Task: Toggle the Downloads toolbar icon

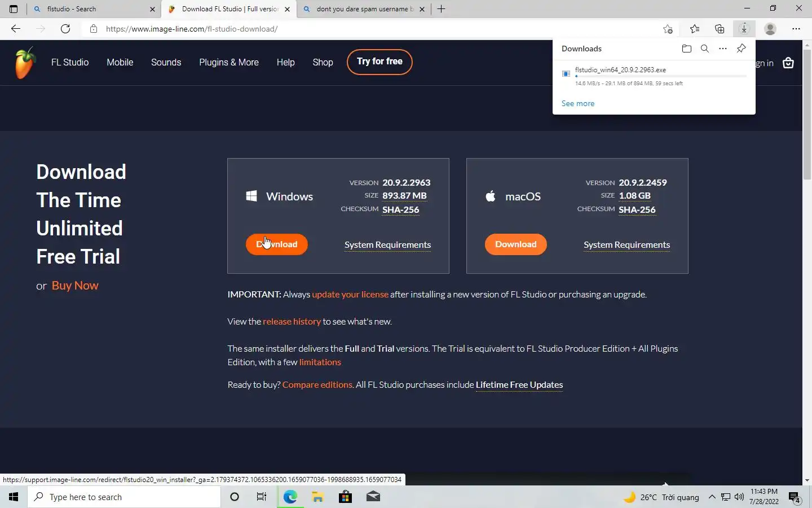Action: click(x=744, y=29)
